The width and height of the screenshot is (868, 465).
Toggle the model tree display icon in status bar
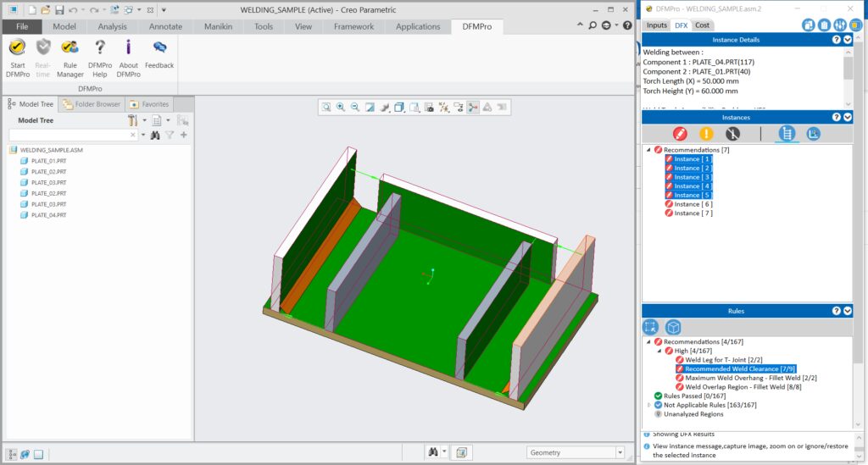coord(12,455)
